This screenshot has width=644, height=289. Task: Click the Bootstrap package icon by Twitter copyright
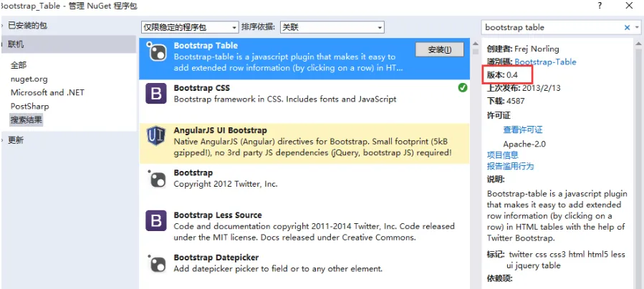156,179
